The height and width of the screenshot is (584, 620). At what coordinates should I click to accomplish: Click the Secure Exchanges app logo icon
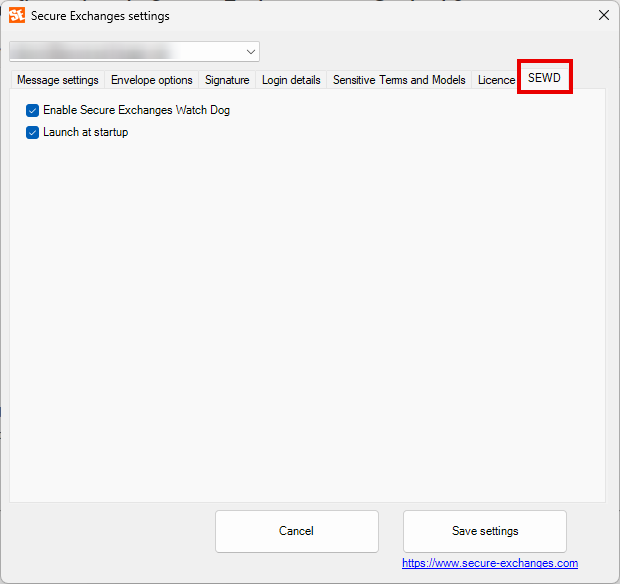click(17, 16)
